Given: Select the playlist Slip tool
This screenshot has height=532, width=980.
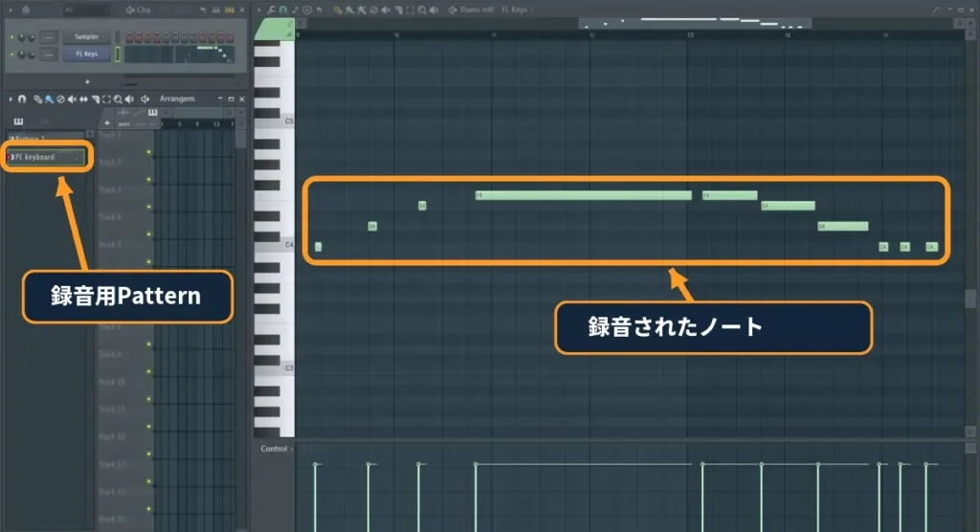Looking at the screenshot, I should [x=83, y=99].
